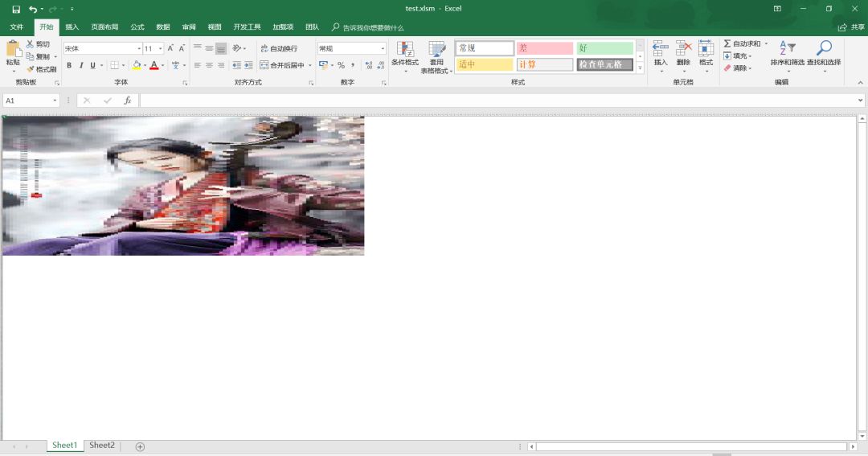Toggle Wrap Text (自动换行)
The width and height of the screenshot is (868, 456).
coord(279,48)
